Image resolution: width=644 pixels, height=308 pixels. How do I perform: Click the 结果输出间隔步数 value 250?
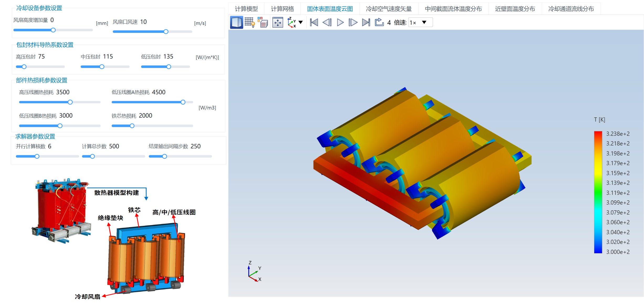[196, 146]
